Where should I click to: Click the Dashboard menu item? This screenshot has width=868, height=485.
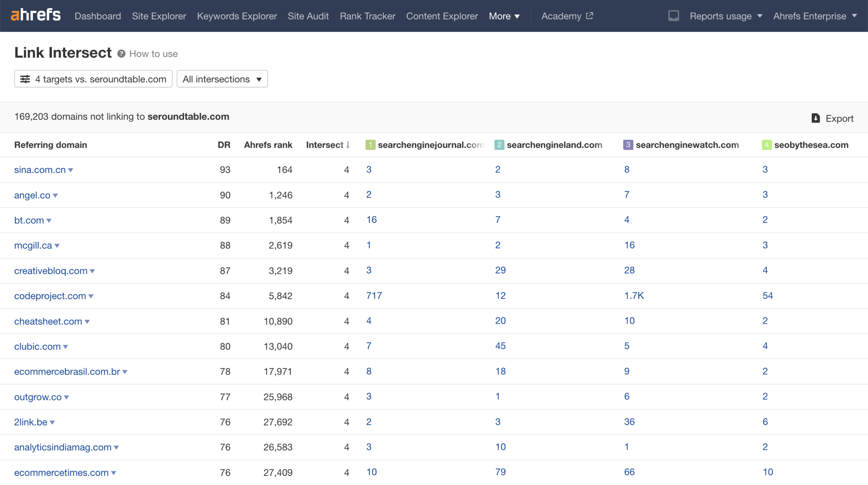[x=98, y=16]
